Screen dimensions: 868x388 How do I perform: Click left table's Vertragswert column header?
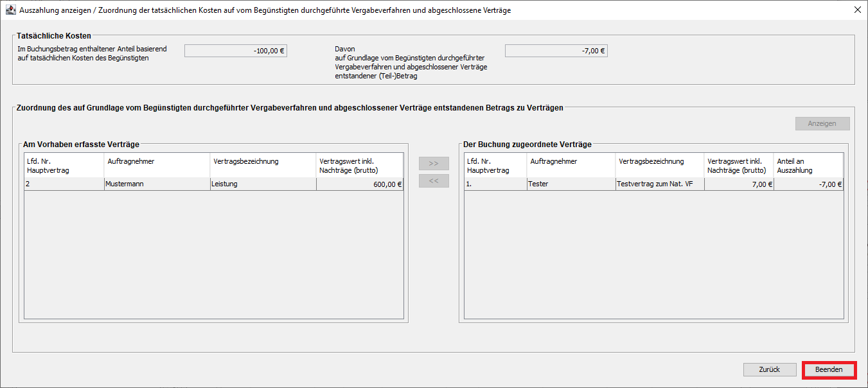[359, 166]
